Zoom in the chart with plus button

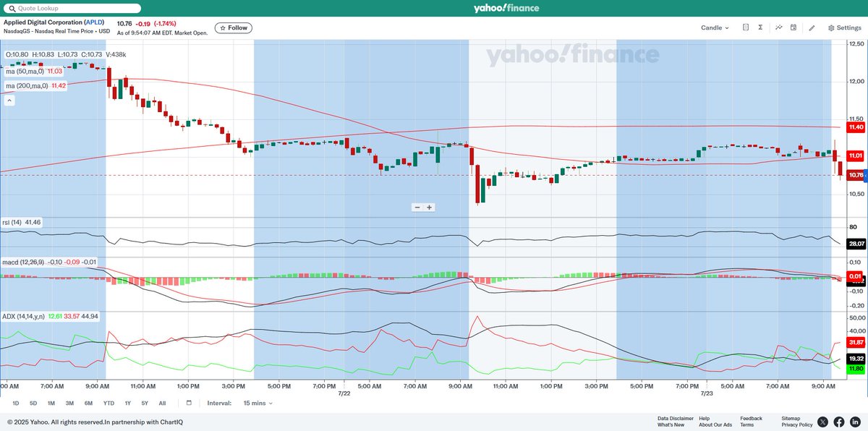pos(429,207)
